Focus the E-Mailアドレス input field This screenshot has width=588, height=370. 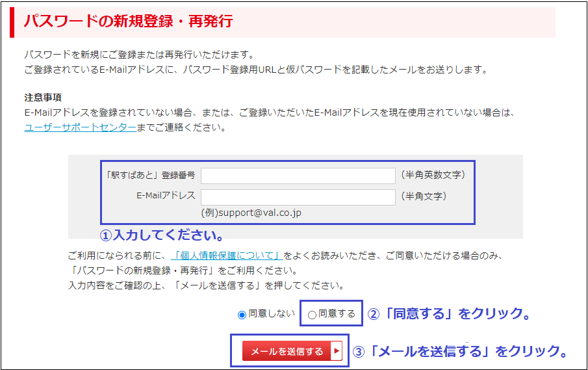pyautogui.click(x=298, y=198)
